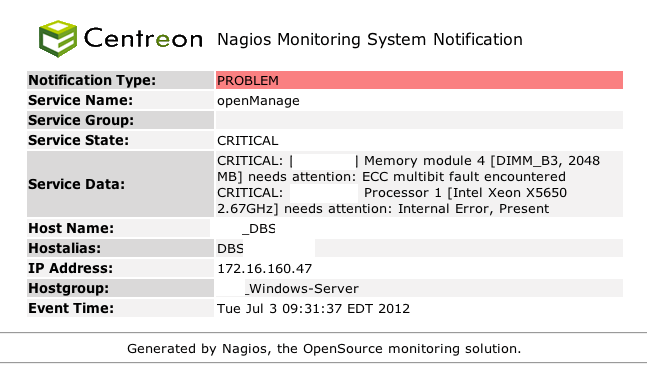Select the CRITICAL service state value
Screen dimensions: 647x375
[248, 141]
